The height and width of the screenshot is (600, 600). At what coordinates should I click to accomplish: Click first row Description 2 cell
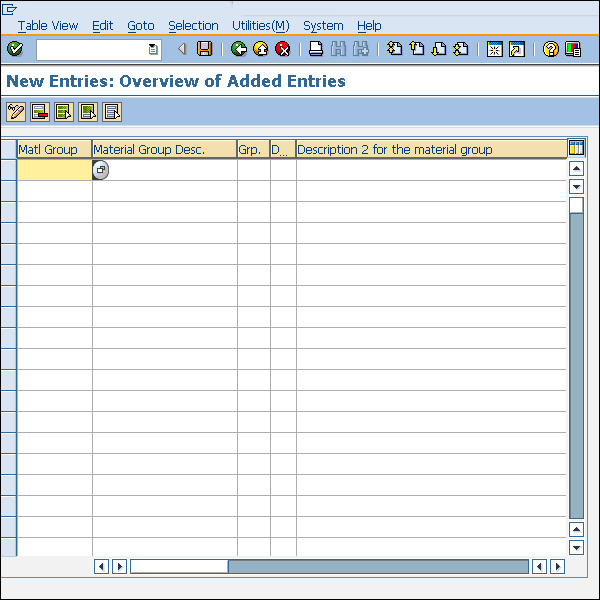coord(431,170)
